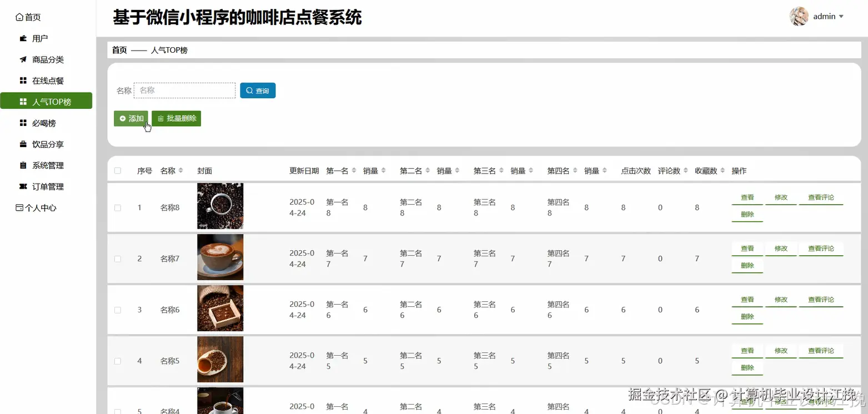Open the admin dropdown arrow
This screenshot has width=868, height=414.
click(x=841, y=17)
